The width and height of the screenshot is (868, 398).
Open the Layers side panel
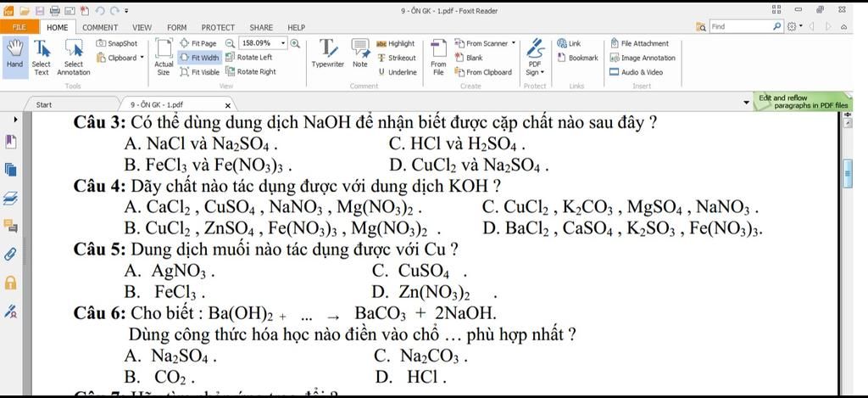pos(10,198)
